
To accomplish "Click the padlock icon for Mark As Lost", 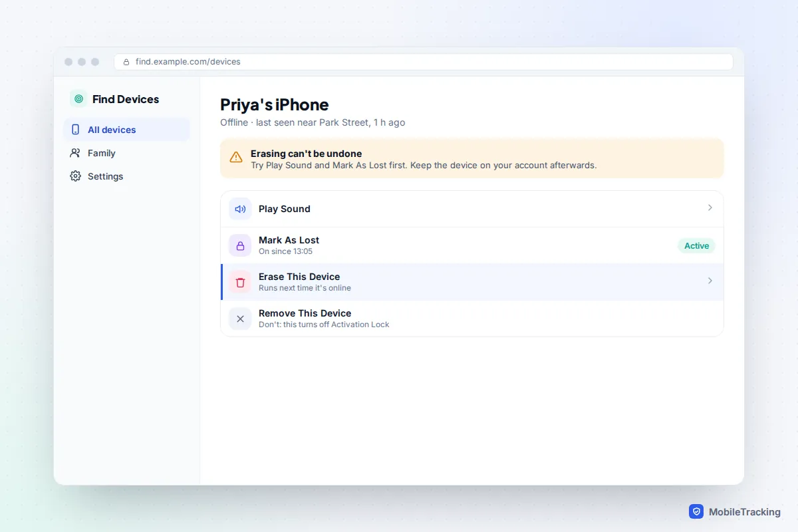I will (240, 245).
